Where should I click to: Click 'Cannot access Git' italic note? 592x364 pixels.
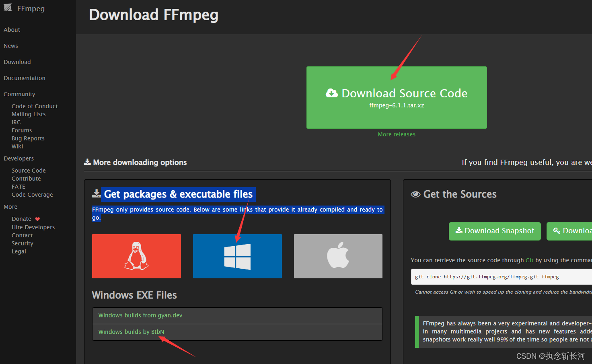pos(503,292)
